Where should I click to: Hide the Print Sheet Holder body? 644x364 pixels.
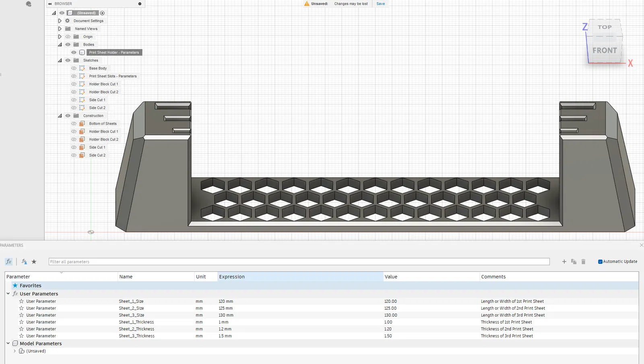74,52
